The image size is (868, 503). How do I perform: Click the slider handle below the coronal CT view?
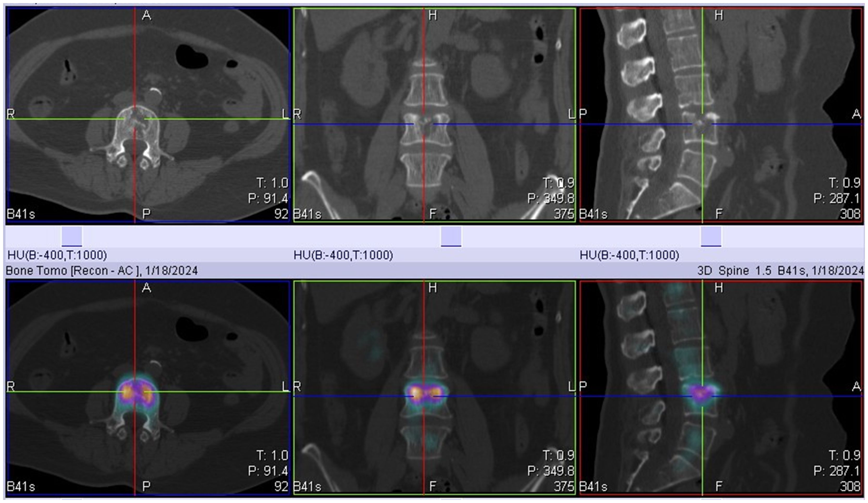coord(451,236)
